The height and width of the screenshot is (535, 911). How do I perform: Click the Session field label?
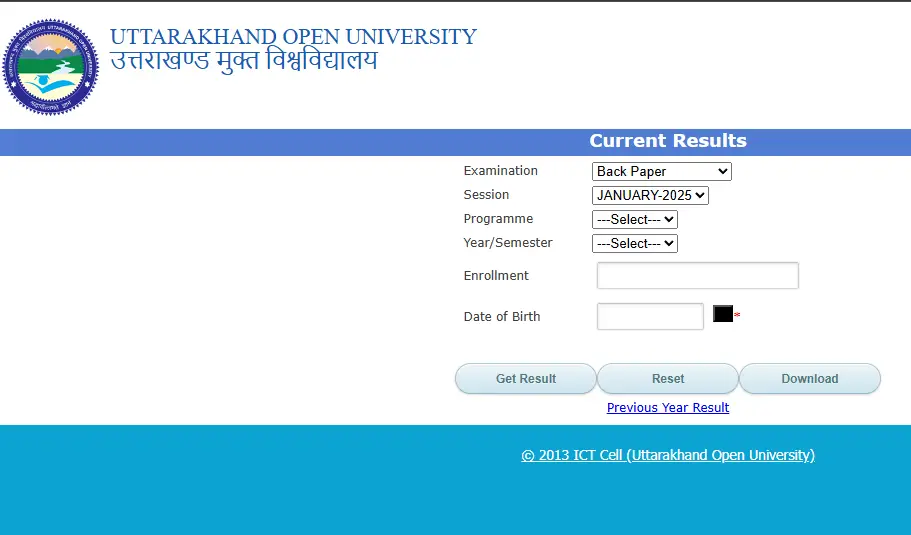pos(486,195)
